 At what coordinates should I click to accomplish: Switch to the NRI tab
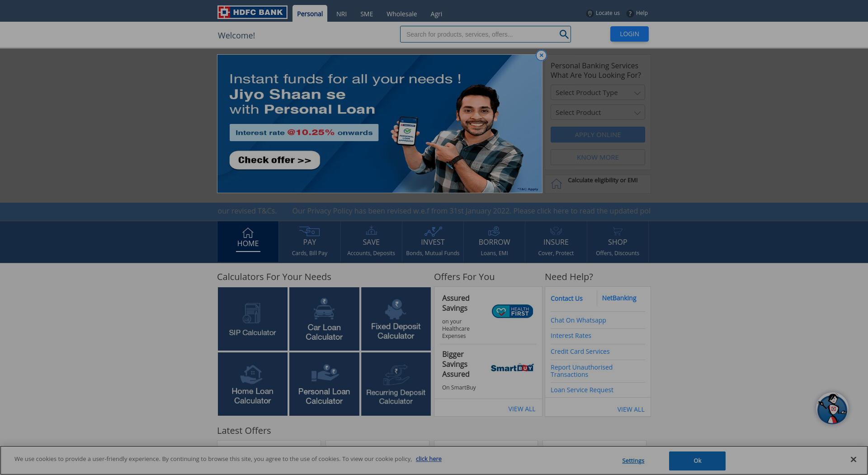(341, 14)
